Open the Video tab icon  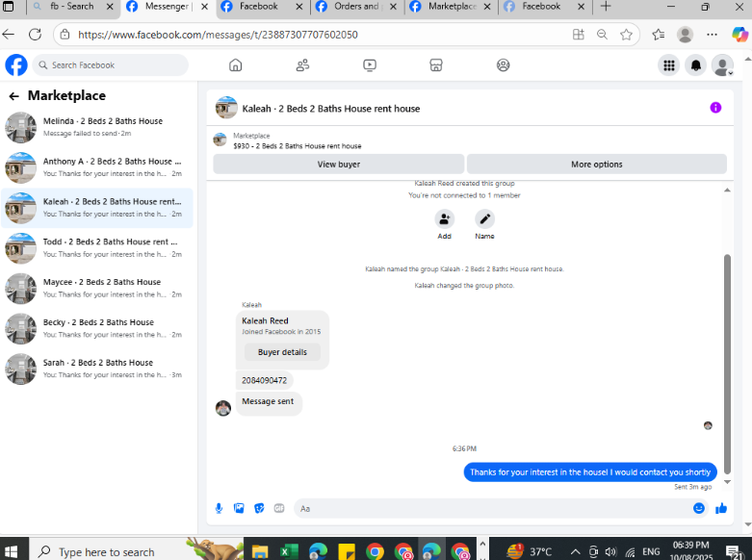click(x=370, y=64)
